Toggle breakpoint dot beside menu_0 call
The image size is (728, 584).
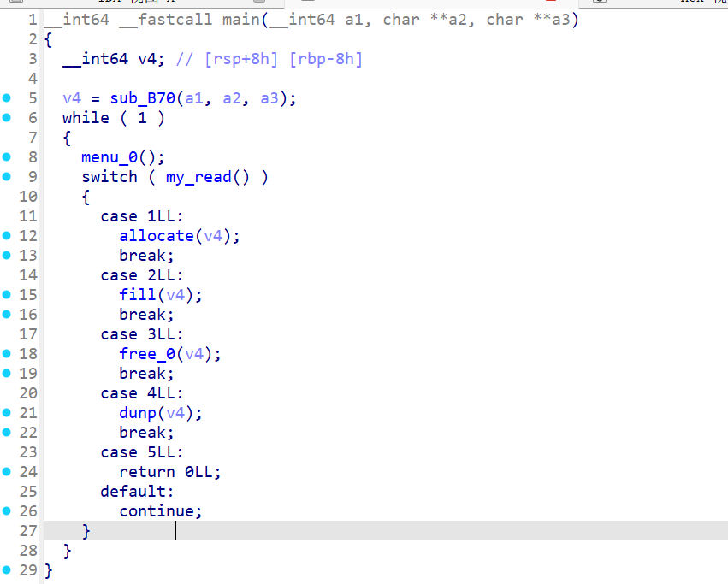(x=7, y=157)
